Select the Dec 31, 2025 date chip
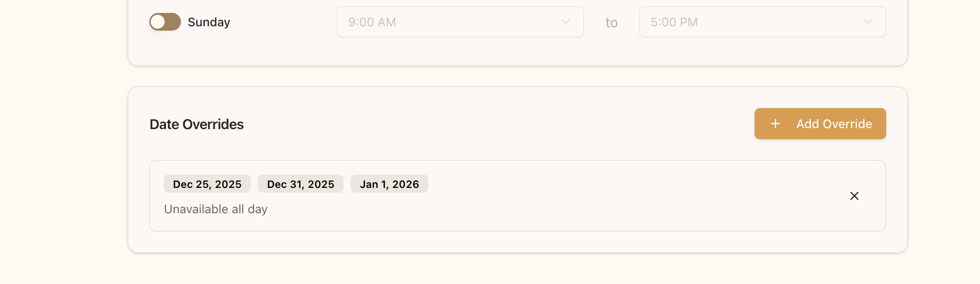Screen dimensions: 980x284 (x=300, y=184)
